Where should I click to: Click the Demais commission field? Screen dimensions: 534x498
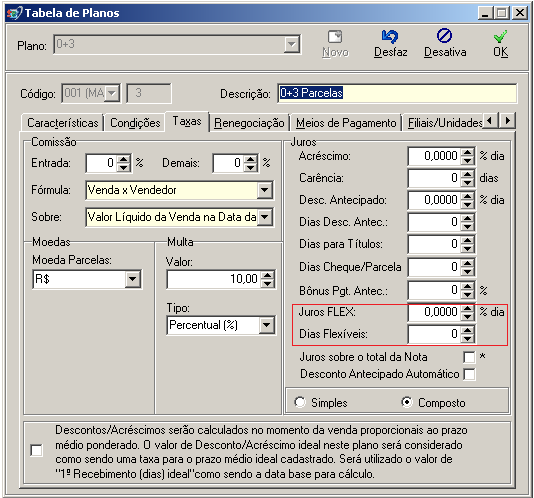tap(229, 163)
